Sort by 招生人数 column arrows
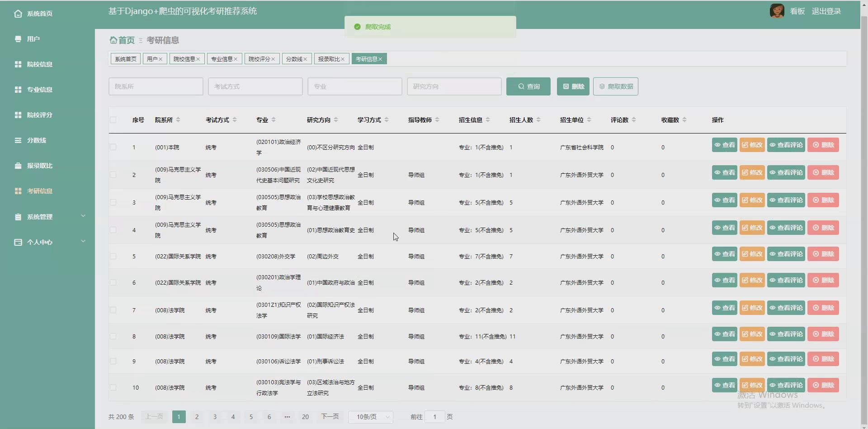The width and height of the screenshot is (868, 429). pyautogui.click(x=538, y=120)
